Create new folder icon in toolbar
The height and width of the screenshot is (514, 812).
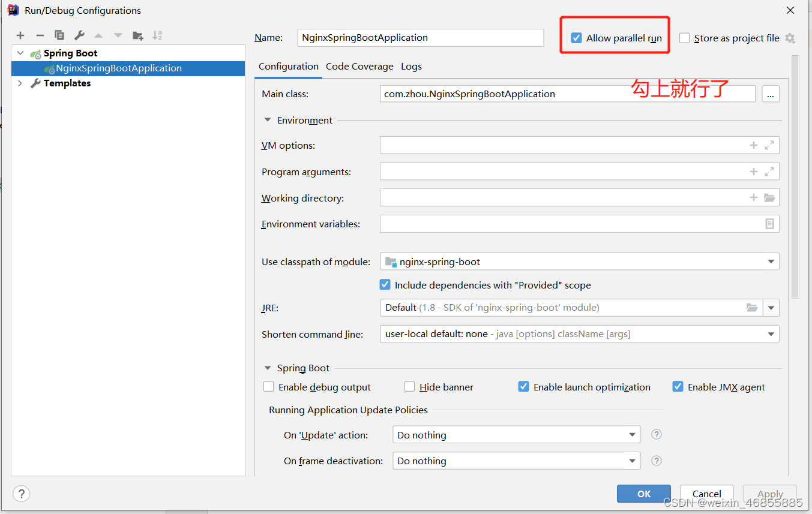click(138, 35)
